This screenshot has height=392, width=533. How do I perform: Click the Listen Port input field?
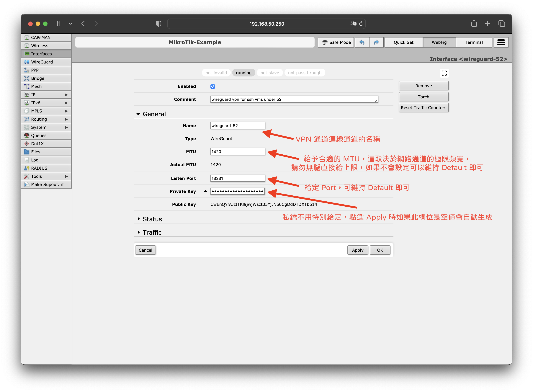pos(237,178)
